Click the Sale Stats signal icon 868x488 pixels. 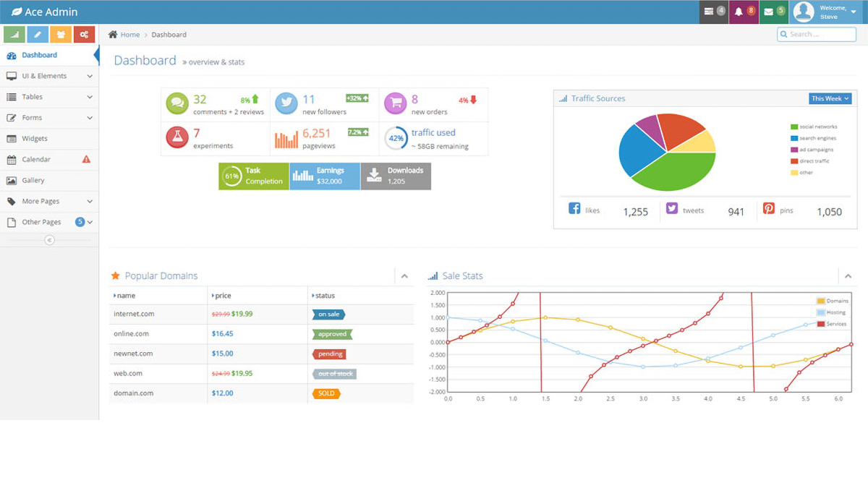coord(433,276)
